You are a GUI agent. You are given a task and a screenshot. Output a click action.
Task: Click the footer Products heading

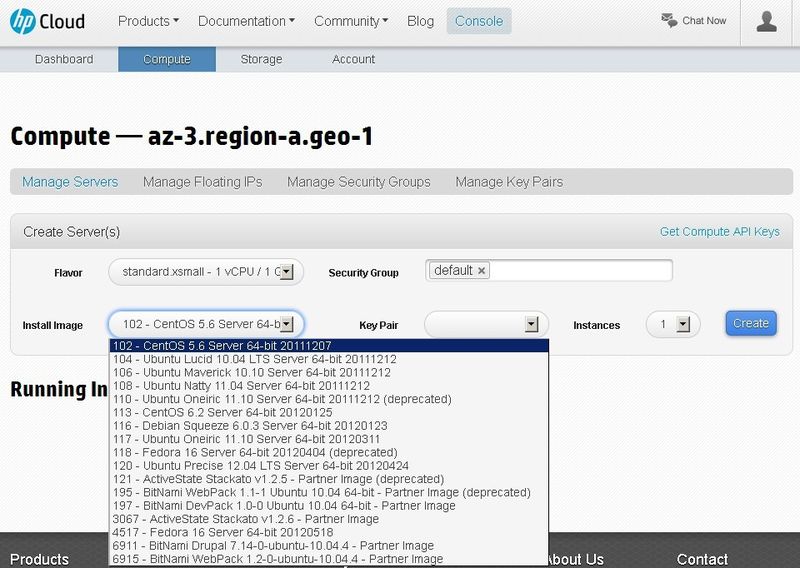(39, 559)
